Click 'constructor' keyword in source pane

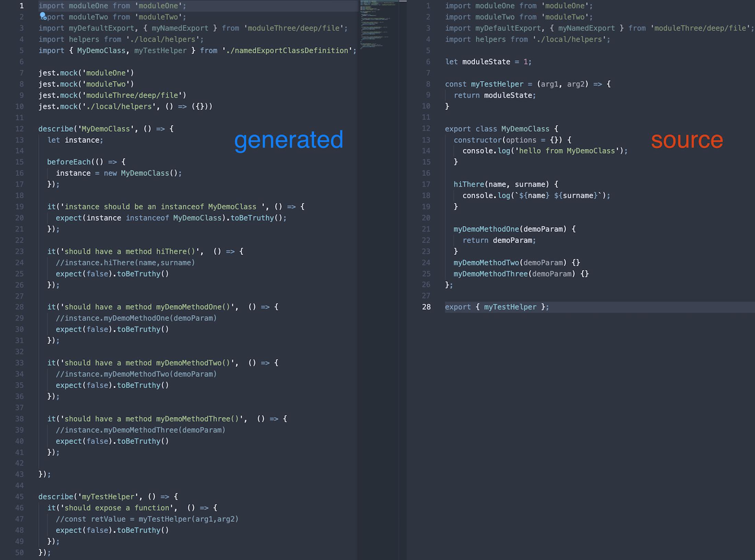[x=477, y=140]
